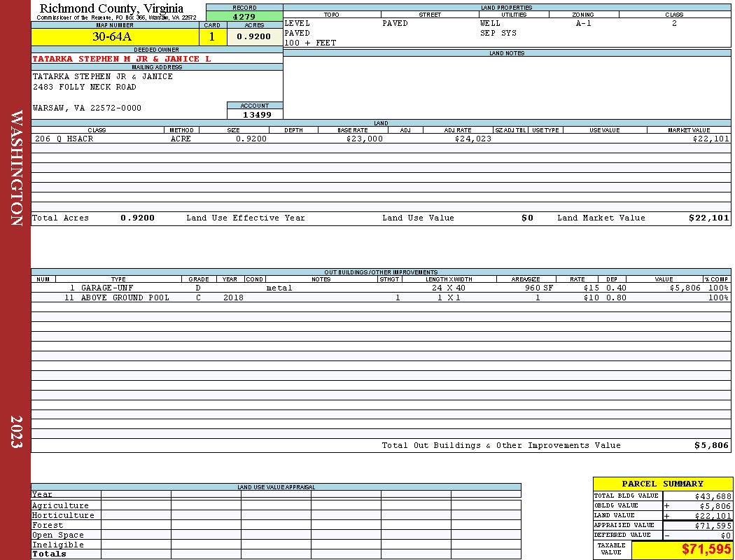Select the yellow map number 30-64A field

point(115,36)
